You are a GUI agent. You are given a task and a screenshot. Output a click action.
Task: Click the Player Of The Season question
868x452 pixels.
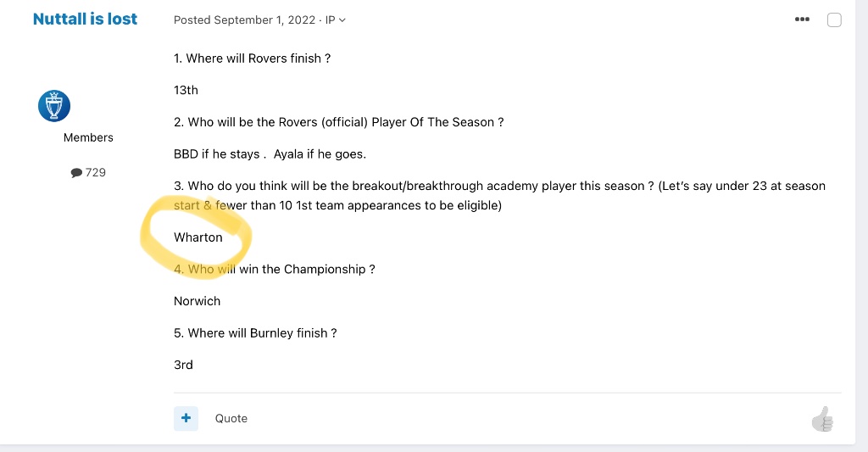pyautogui.click(x=338, y=122)
